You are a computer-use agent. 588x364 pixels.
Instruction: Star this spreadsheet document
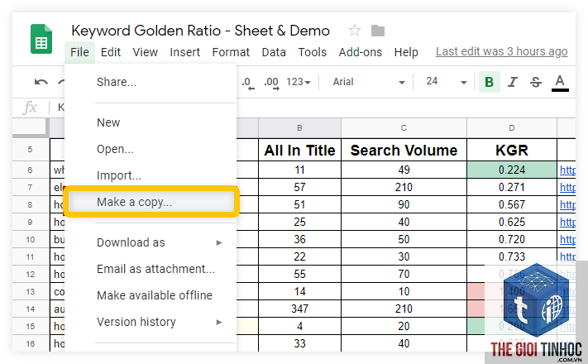tap(355, 31)
